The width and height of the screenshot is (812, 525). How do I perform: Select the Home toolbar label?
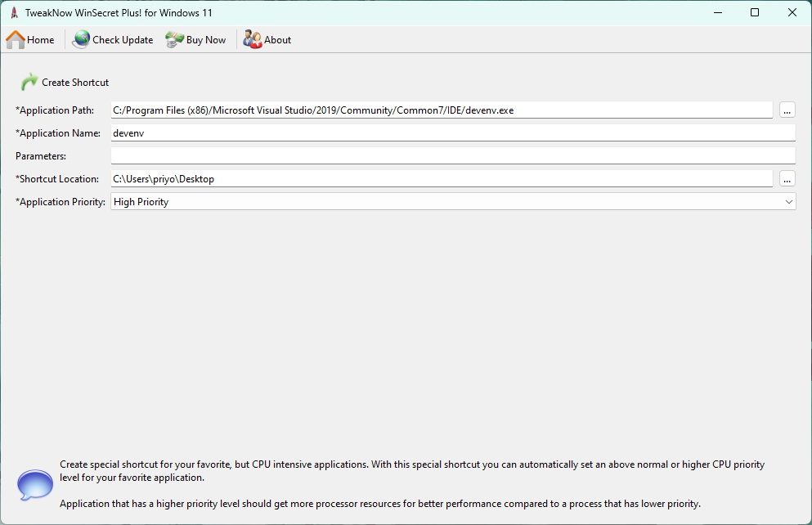[41, 40]
